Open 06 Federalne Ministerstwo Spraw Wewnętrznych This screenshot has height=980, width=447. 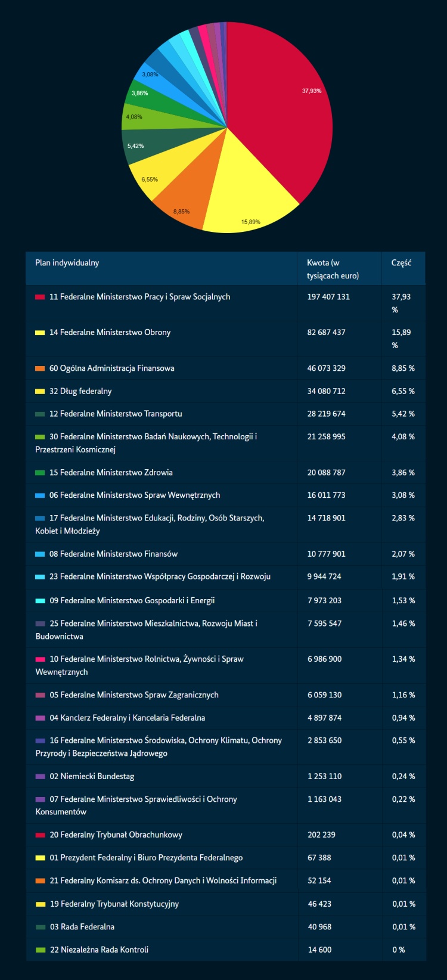[135, 495]
